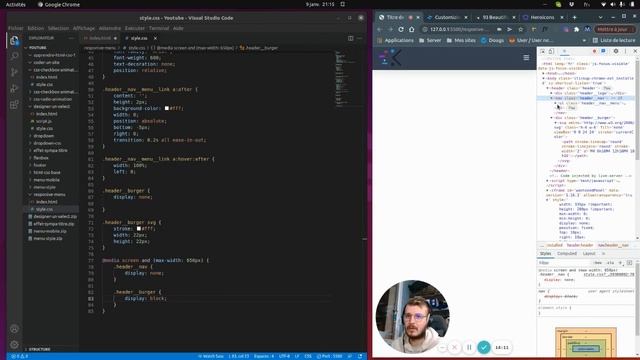Click the Chrome profile avatar

pos(587,29)
